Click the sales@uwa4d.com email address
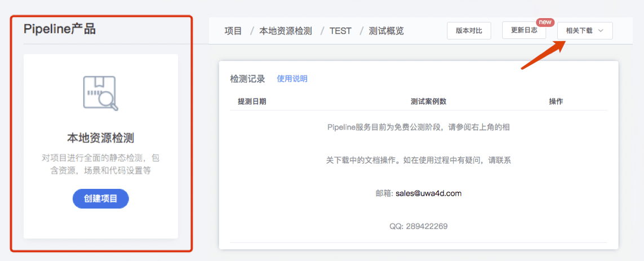644x261 pixels. tap(429, 193)
